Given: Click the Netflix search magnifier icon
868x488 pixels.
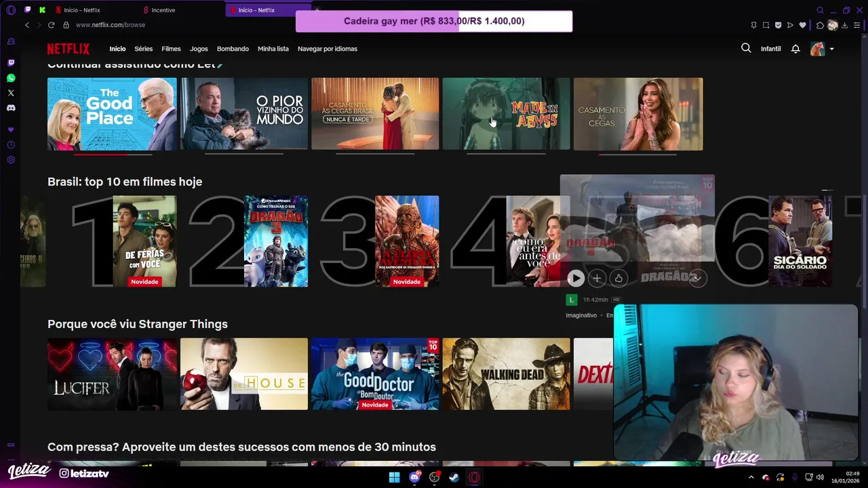Looking at the screenshot, I should click(746, 48).
